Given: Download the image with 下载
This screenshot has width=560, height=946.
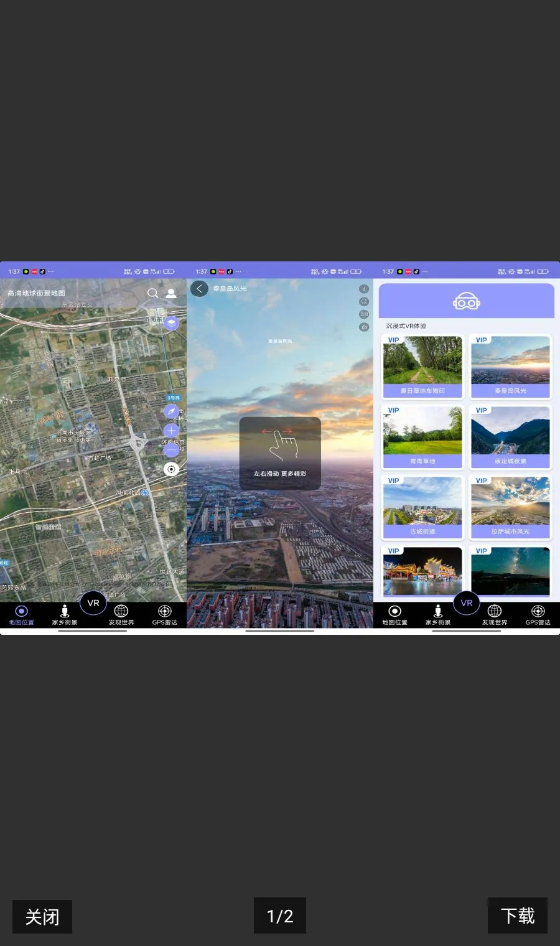Looking at the screenshot, I should point(518,916).
